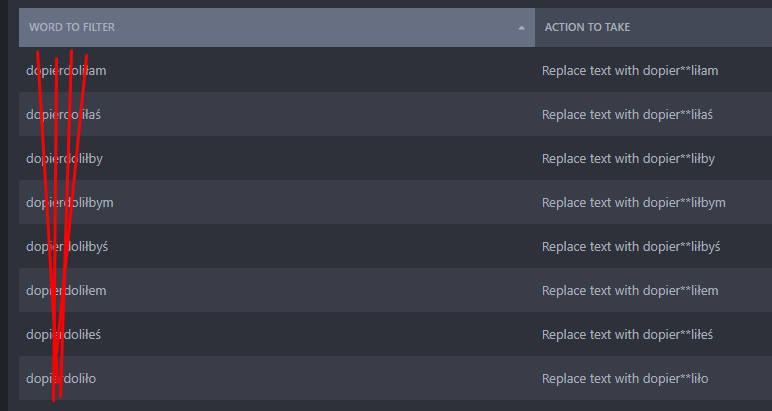Select the dopierdoliłaś word entry

pyautogui.click(x=64, y=115)
